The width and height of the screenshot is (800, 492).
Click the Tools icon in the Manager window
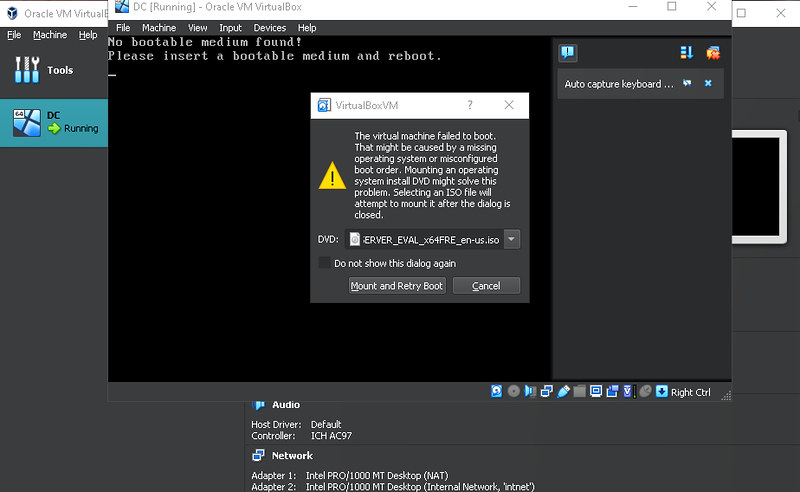(27, 70)
